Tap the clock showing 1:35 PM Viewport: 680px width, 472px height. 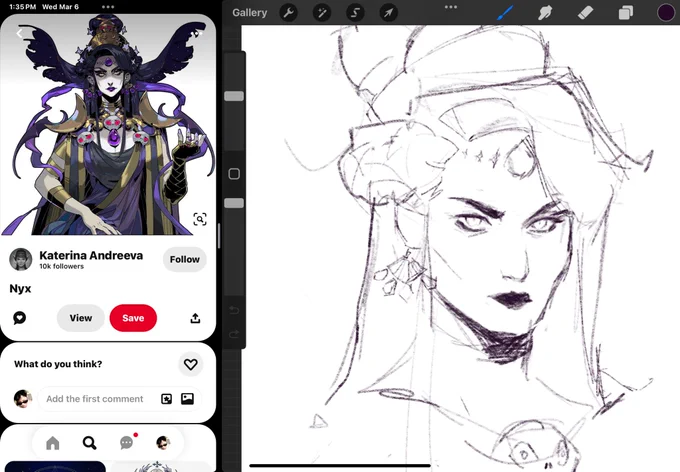[23, 7]
